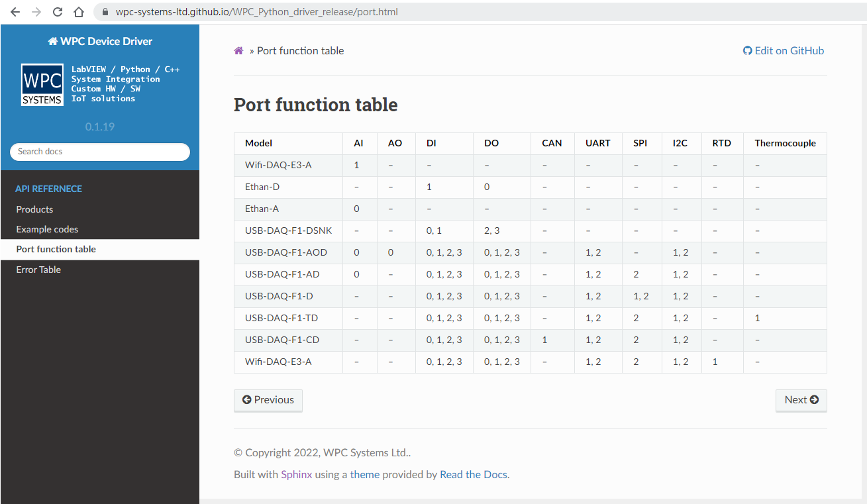Go back using the browser back arrow
The height and width of the screenshot is (504, 867).
tap(15, 12)
